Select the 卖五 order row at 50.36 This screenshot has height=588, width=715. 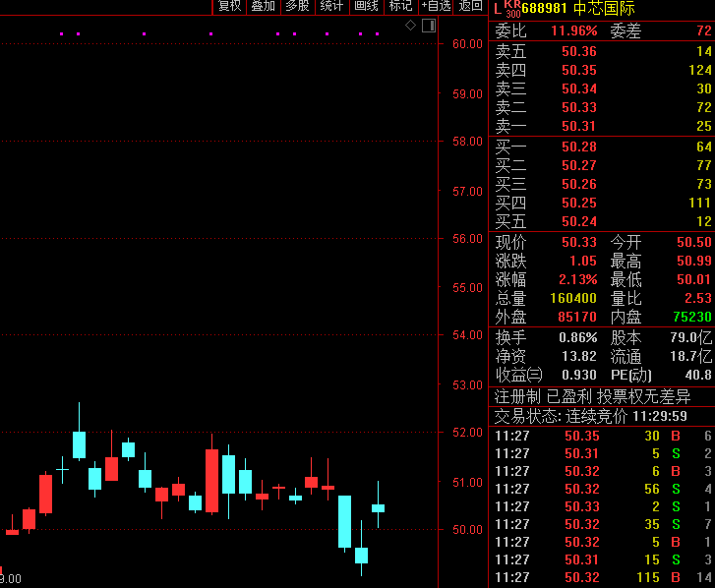(x=602, y=51)
